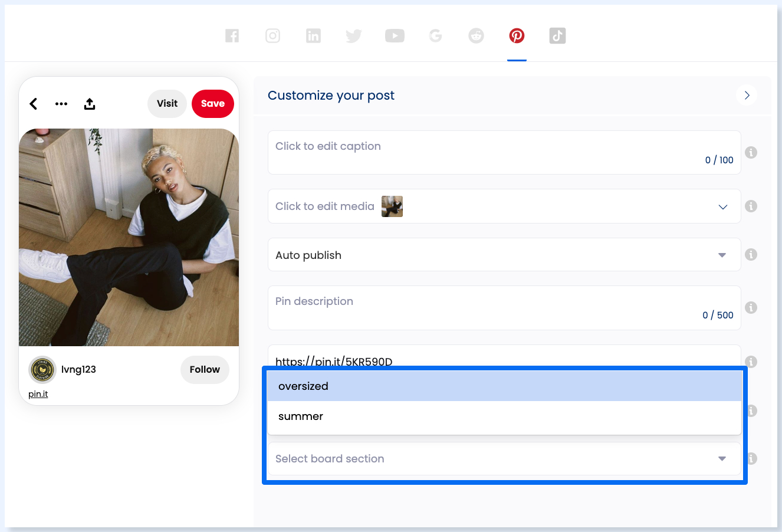
Task: Open the Select board section dropdown
Action: (x=504, y=459)
